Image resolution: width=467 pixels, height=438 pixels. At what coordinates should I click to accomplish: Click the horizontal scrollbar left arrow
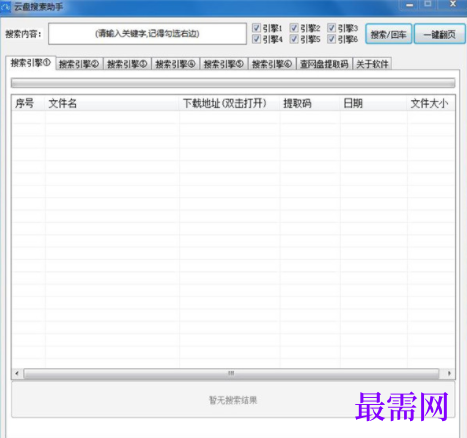pos(17,373)
